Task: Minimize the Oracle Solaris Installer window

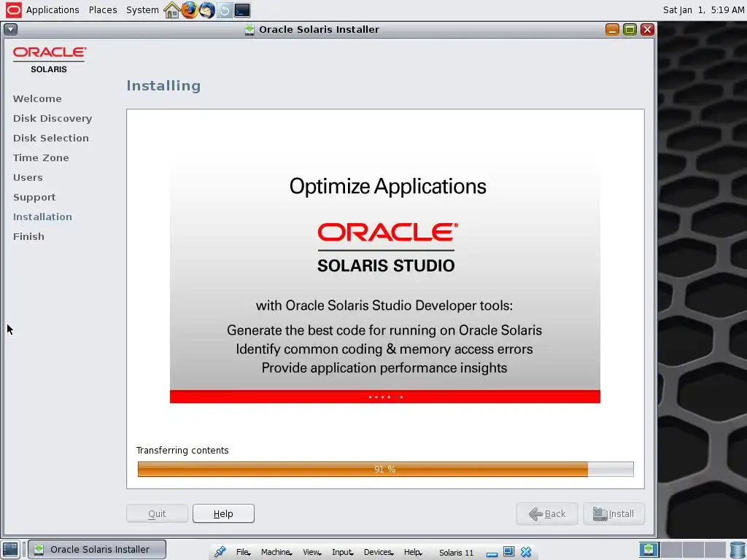Action: (x=612, y=29)
